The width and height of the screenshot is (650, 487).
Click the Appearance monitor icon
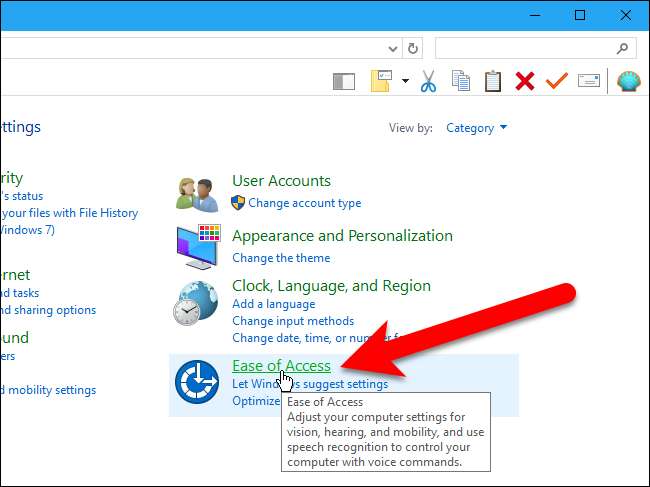(198, 247)
